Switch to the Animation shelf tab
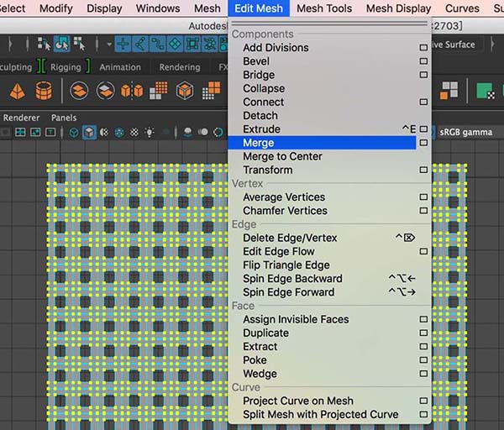Viewport: 504px width, 430px height. point(120,67)
